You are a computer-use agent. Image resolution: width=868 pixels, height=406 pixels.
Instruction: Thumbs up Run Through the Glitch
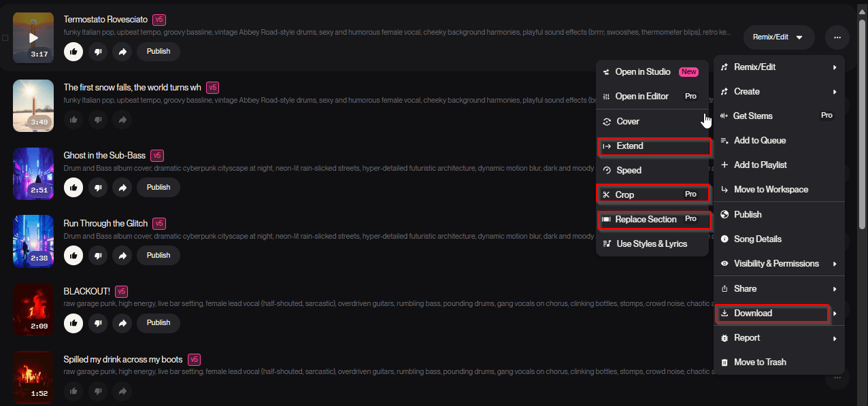point(73,256)
